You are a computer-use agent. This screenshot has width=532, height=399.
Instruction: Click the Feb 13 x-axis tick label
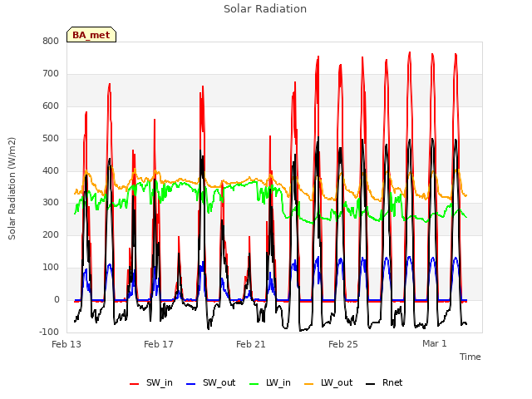[x=66, y=344]
